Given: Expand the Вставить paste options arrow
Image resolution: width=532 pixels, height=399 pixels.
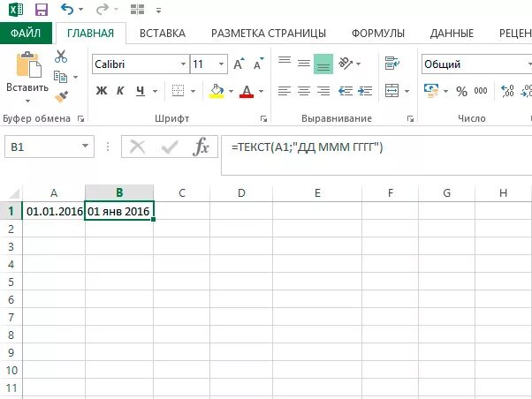Looking at the screenshot, I should 27,101.
